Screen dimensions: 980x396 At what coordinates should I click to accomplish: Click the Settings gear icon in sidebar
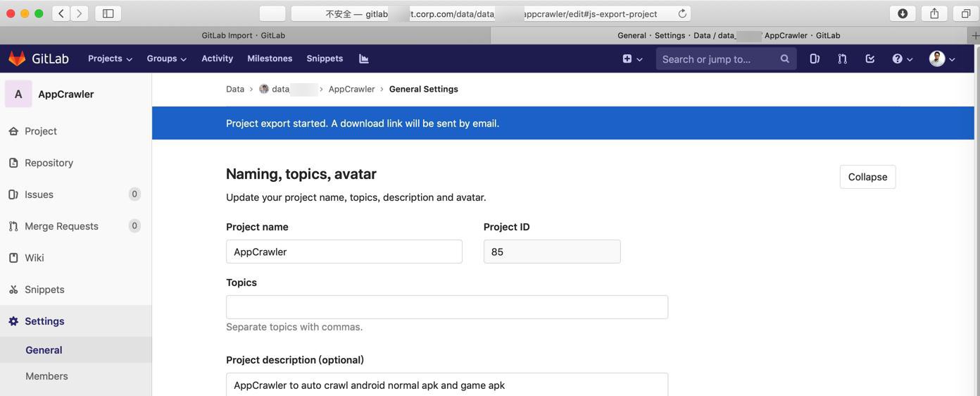click(13, 321)
